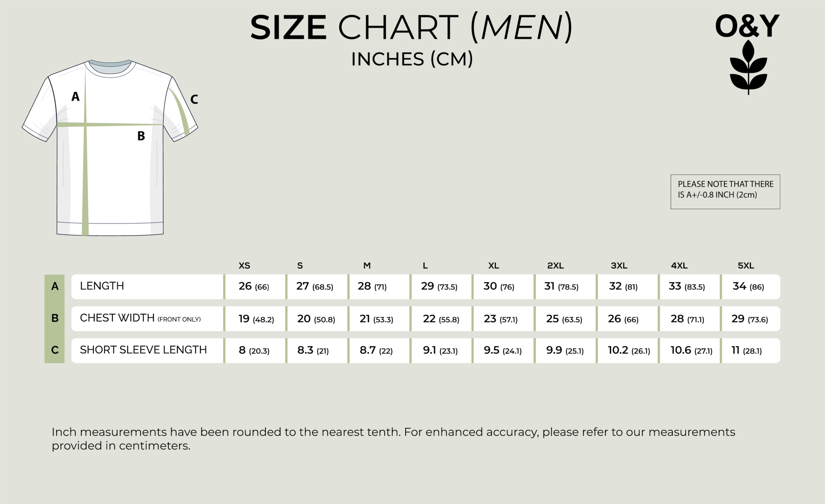This screenshot has height=504, width=825.
Task: Select the 5XL size column header
Action: coord(746,266)
